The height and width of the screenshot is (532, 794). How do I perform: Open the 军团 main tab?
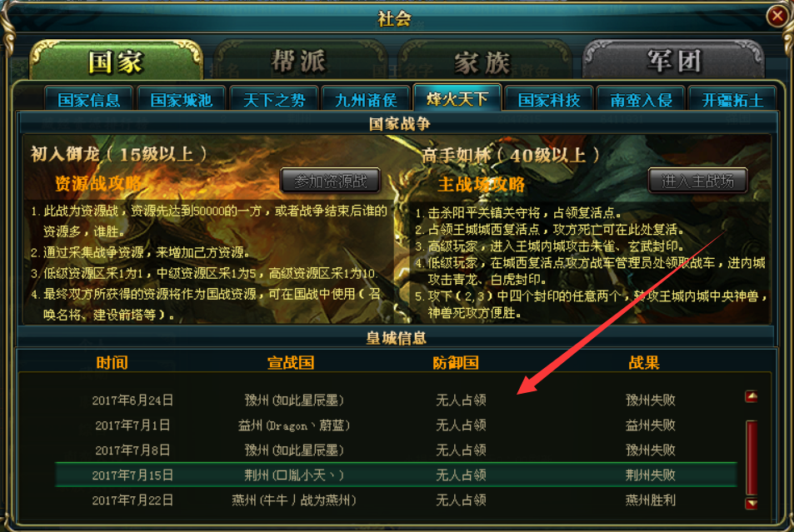tap(674, 62)
